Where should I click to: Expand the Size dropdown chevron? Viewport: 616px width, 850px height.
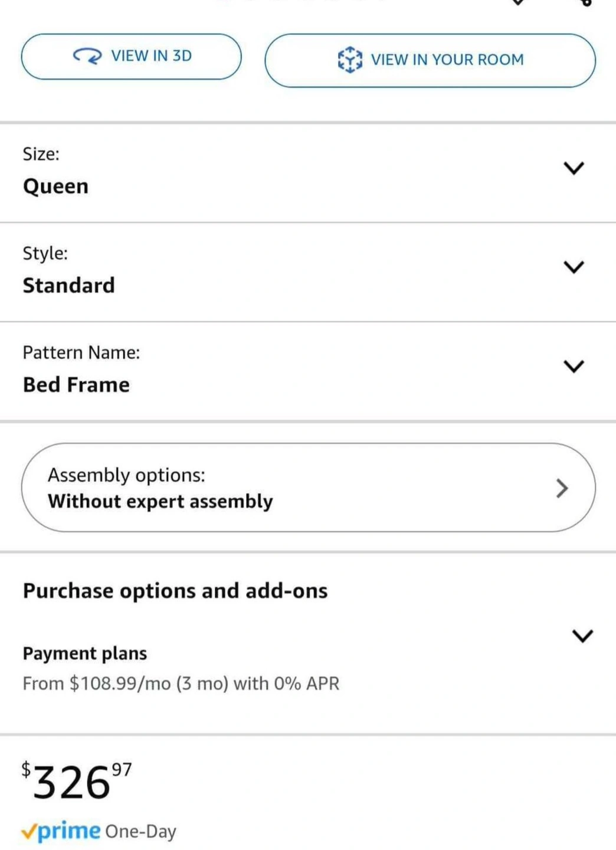tap(574, 168)
